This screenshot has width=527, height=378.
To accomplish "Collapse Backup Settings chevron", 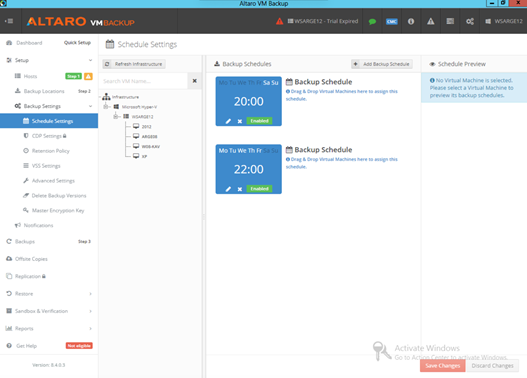I will tap(90, 106).
